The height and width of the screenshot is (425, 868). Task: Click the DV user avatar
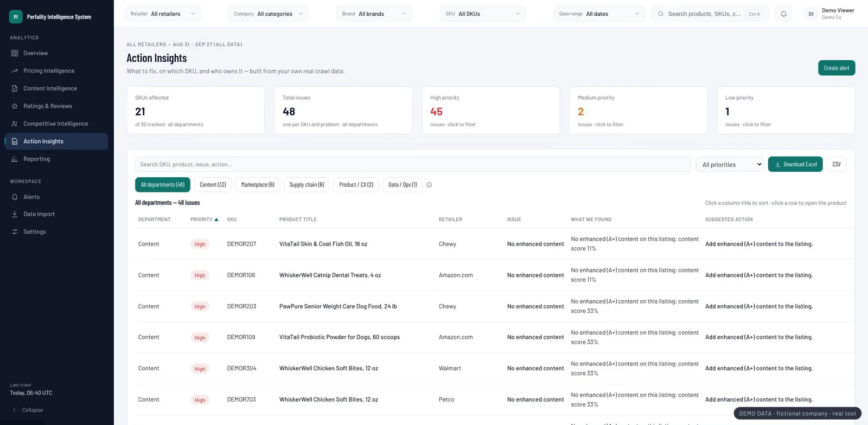(x=811, y=14)
